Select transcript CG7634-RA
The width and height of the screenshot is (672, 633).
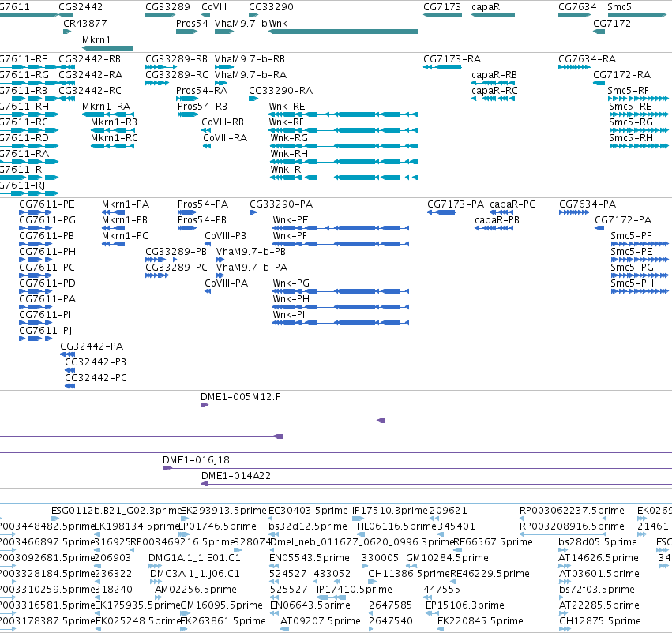tap(588, 58)
